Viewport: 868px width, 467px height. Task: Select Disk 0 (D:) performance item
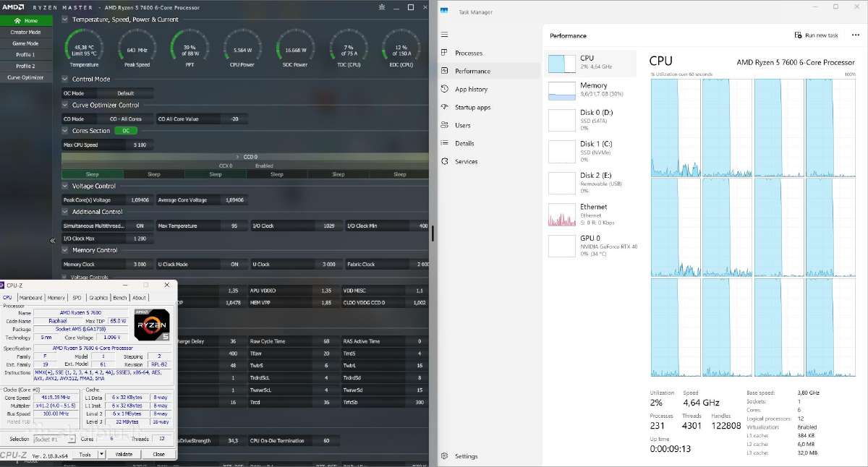tap(591, 121)
